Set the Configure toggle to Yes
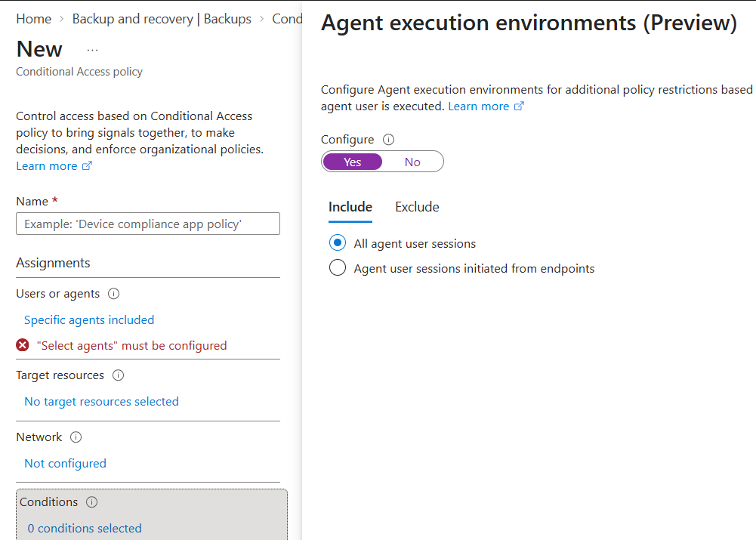 (x=353, y=162)
